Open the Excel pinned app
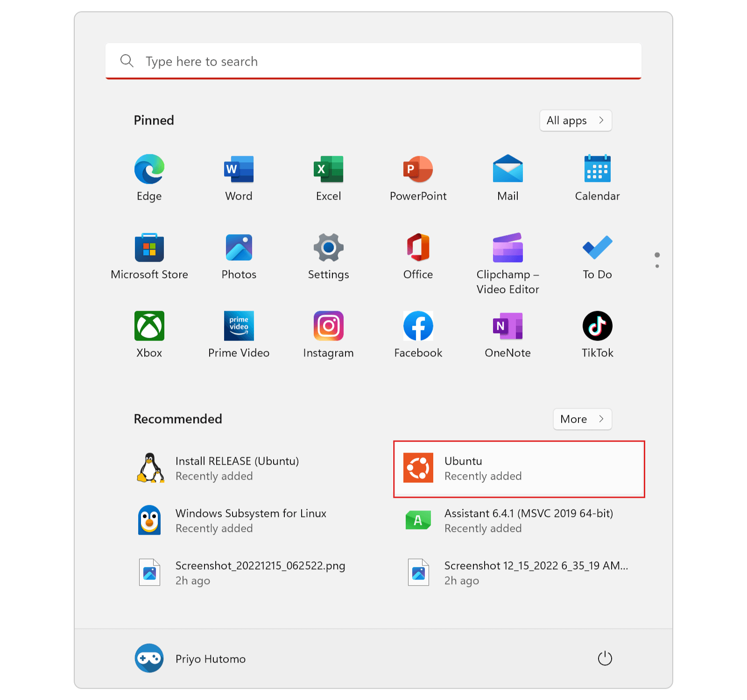 [329, 178]
